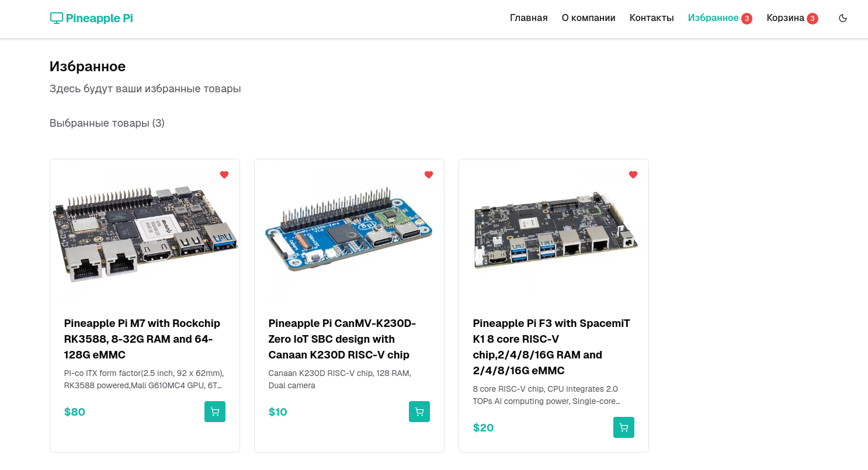This screenshot has height=470, width=868.
Task: Click the heart on the Pineapple Pi F3 card
Action: pos(633,175)
